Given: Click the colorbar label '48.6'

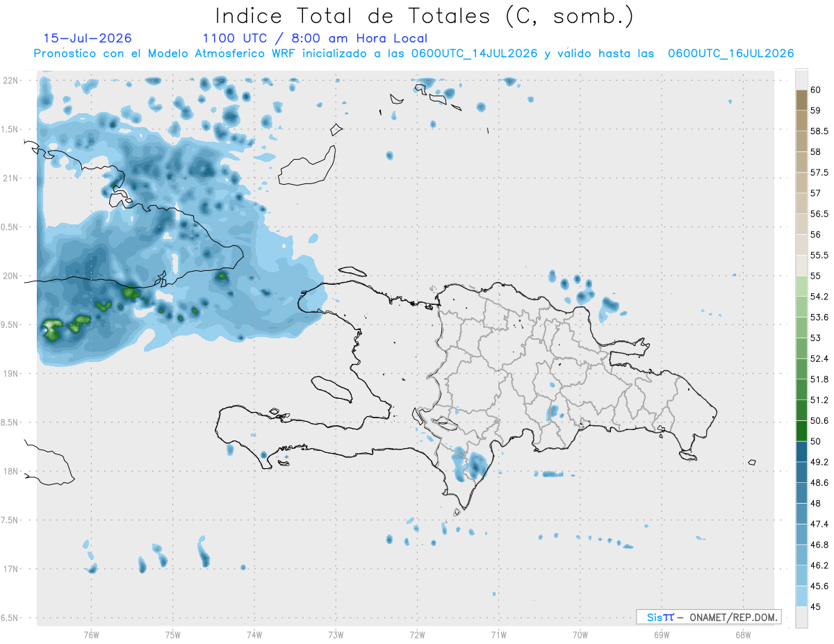Looking at the screenshot, I should [819, 483].
